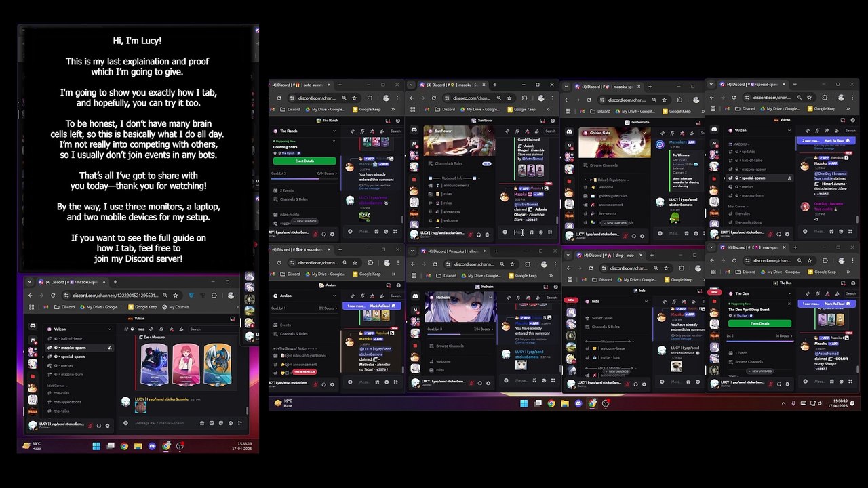Open the Chrome apps grid in mazoku-spawn window
Image resolution: width=868 pixels, height=488 pixels.
(x=31, y=307)
